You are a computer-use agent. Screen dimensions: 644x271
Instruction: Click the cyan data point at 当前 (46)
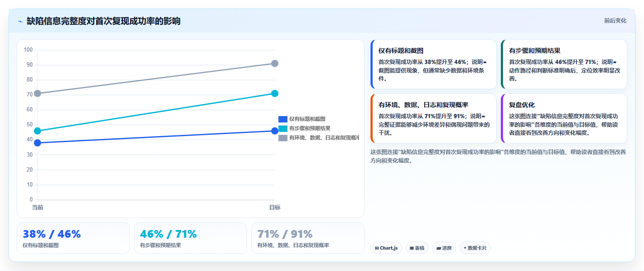[x=38, y=131]
